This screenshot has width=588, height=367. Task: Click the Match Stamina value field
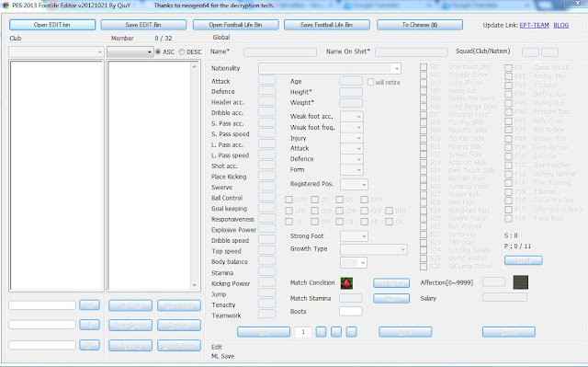351,298
